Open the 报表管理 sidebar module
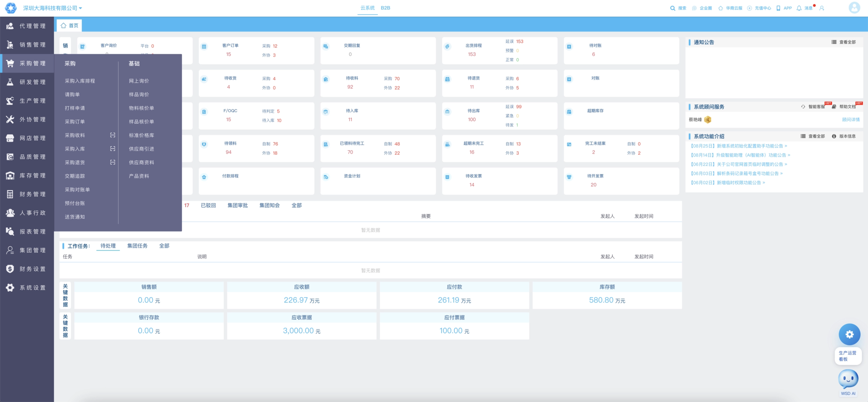 27,231
